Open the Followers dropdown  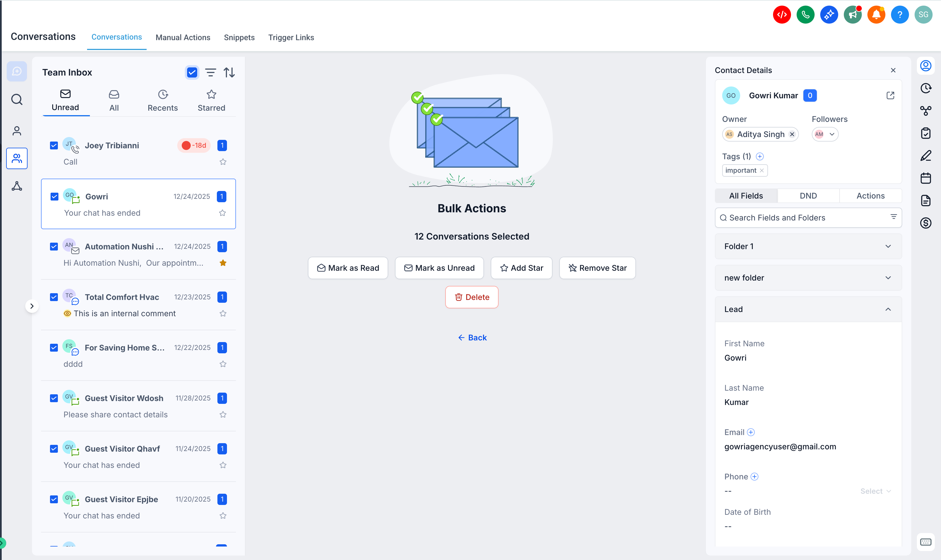coord(831,134)
